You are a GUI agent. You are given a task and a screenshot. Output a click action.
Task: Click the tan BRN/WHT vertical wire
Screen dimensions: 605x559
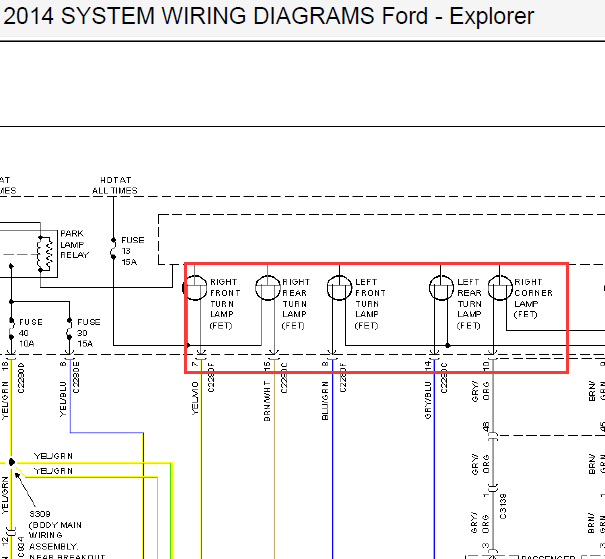click(274, 459)
